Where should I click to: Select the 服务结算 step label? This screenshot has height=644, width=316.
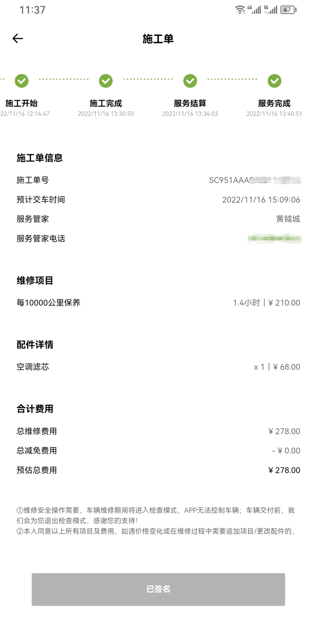[190, 103]
